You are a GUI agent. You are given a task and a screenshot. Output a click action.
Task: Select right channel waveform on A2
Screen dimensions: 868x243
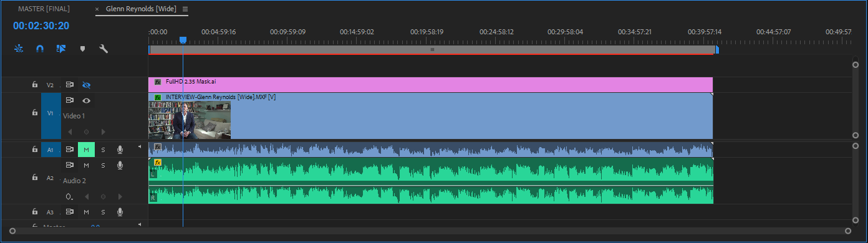tap(430, 194)
